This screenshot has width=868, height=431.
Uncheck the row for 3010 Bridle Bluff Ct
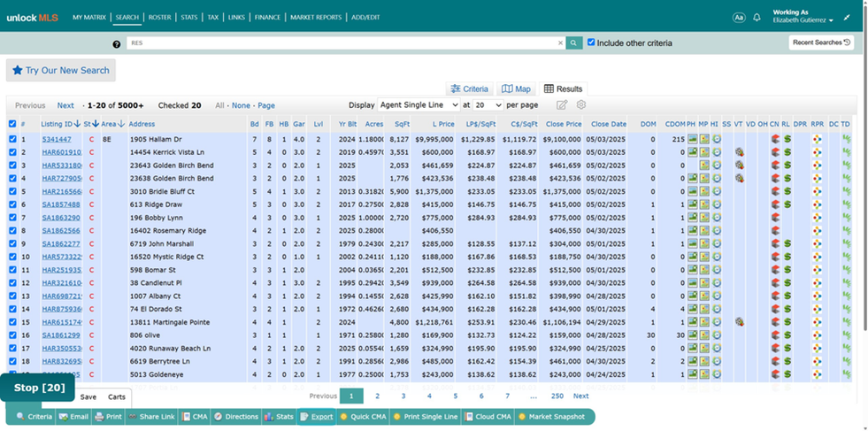12,191
